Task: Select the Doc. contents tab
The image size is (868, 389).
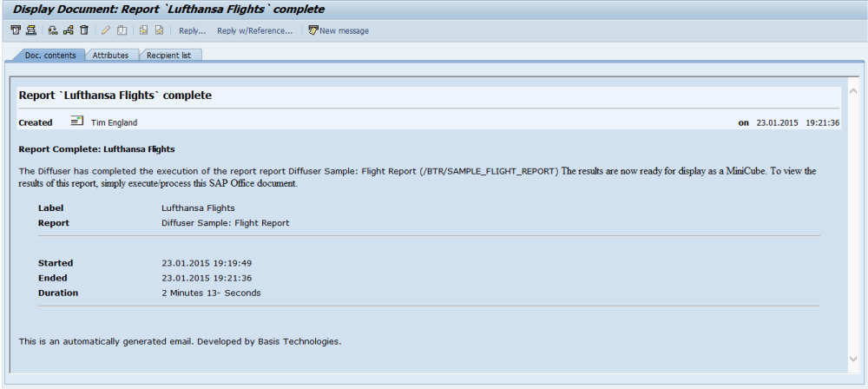Action: pos(50,56)
